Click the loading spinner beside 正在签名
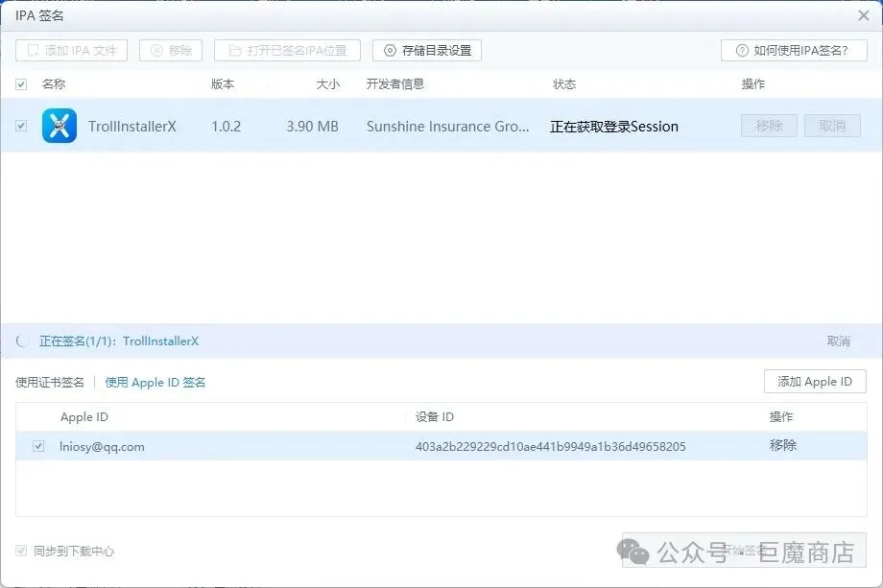Image resolution: width=883 pixels, height=588 pixels. tap(22, 341)
